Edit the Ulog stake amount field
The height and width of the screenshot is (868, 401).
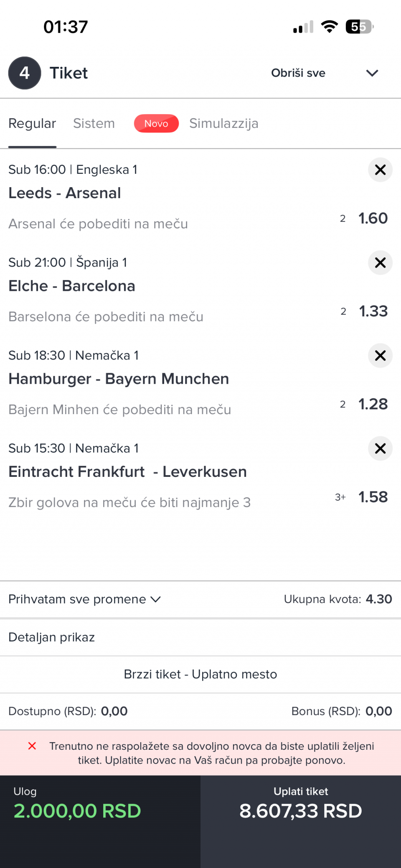click(77, 811)
